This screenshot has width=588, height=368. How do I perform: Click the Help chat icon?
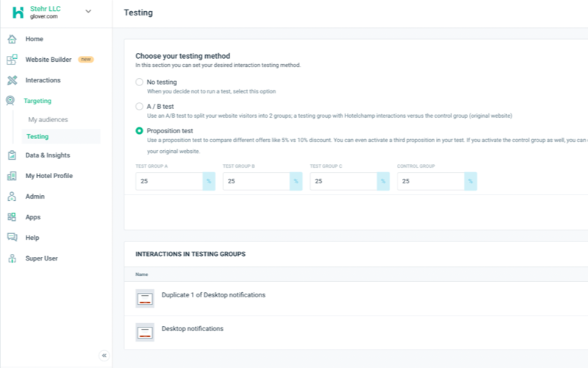click(x=12, y=238)
